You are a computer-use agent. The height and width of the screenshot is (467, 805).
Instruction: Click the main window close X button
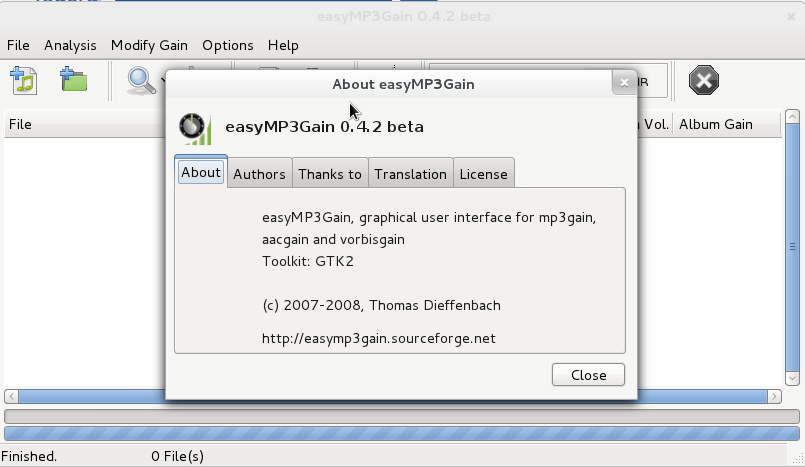791,16
